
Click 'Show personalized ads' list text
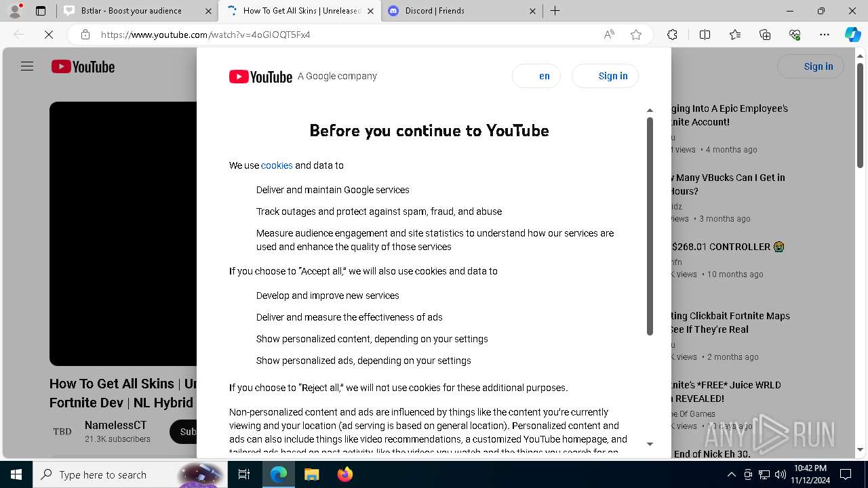(363, 361)
